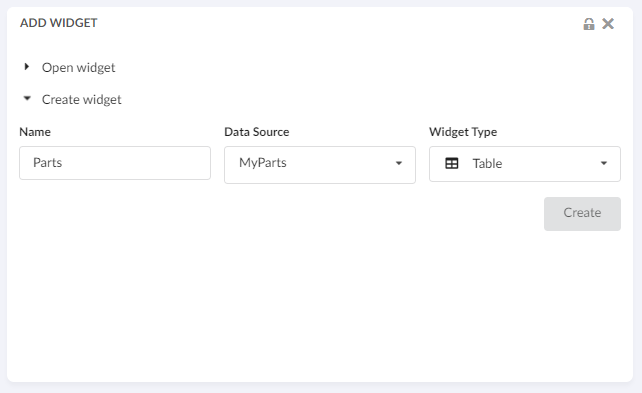
Task: Click the Data Source label
Action: 257,132
